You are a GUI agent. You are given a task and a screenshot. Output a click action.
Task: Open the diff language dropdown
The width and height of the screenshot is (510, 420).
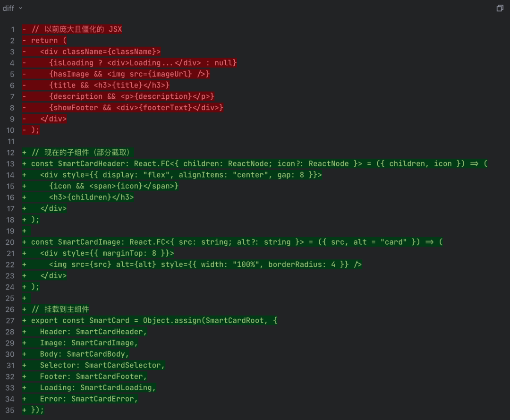(13, 8)
